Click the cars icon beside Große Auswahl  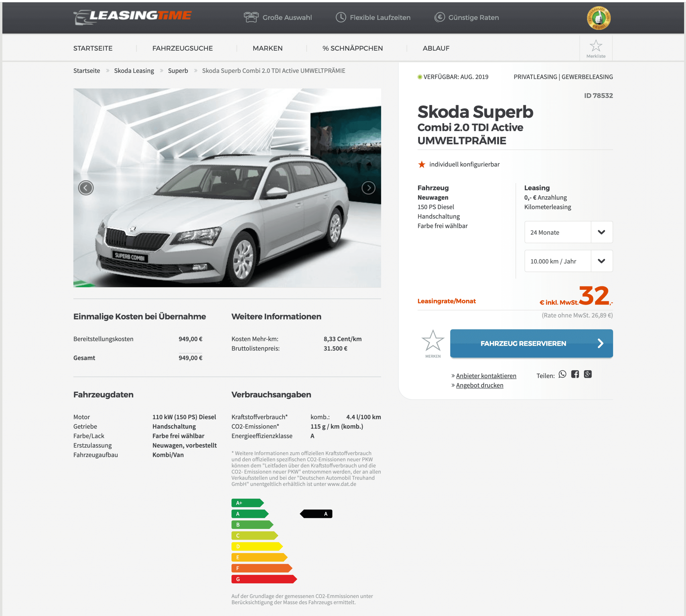251,17
